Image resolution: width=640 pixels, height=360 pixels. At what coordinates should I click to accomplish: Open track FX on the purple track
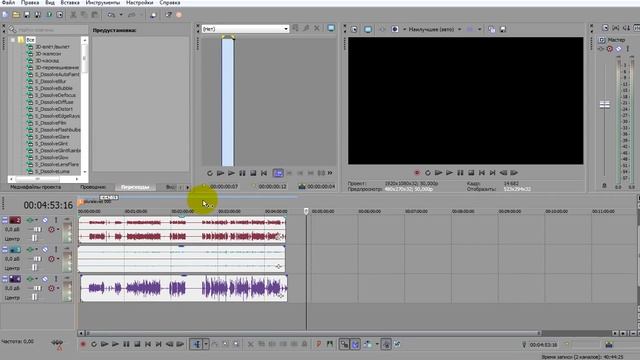point(30,279)
